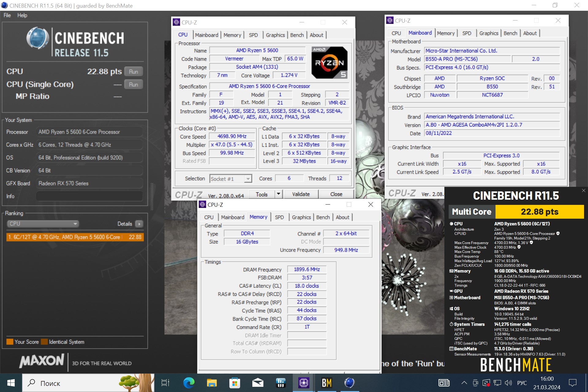588x392 pixels.
Task: Open the Caches-free CPU tab in the Memory CPU-Z window
Action: tap(209, 217)
